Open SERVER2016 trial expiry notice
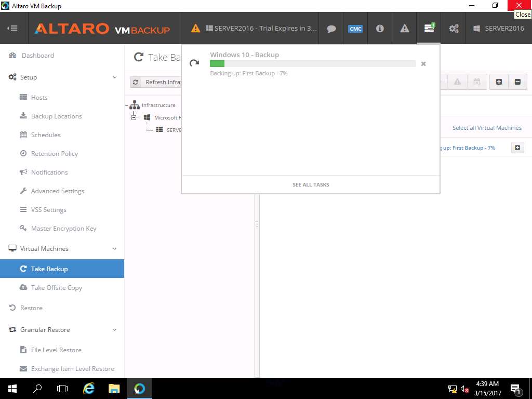This screenshot has width=532, height=399. coord(261,28)
